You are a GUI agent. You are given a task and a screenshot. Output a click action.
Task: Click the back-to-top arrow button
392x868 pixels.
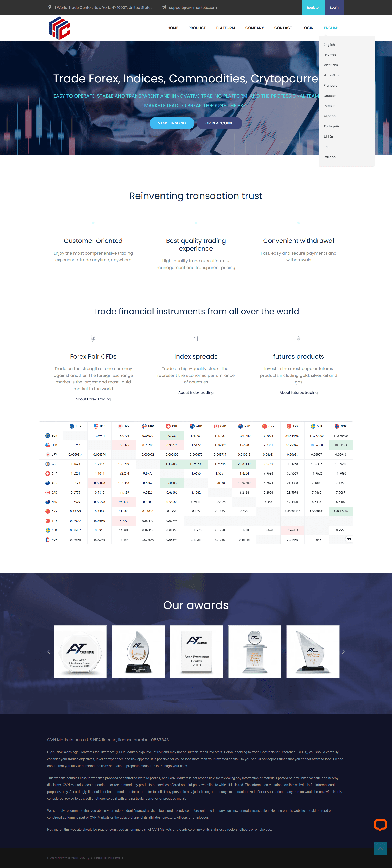click(380, 849)
